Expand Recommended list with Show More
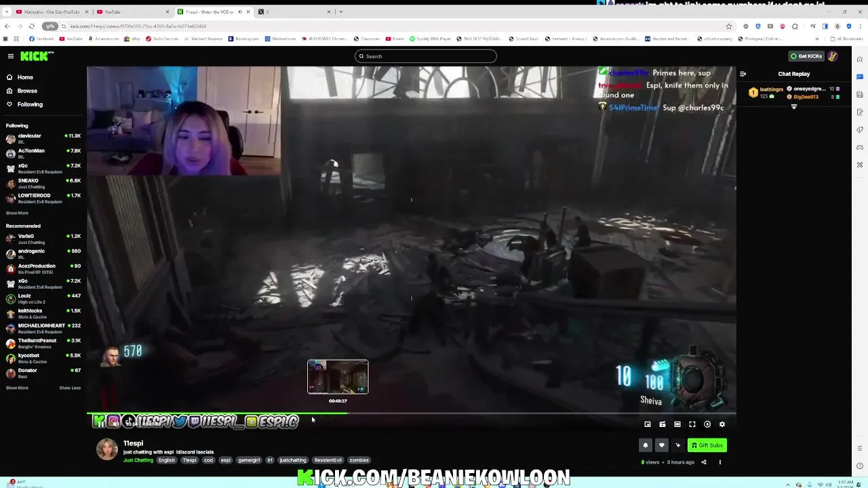Image resolution: width=868 pixels, height=488 pixels. click(17, 388)
